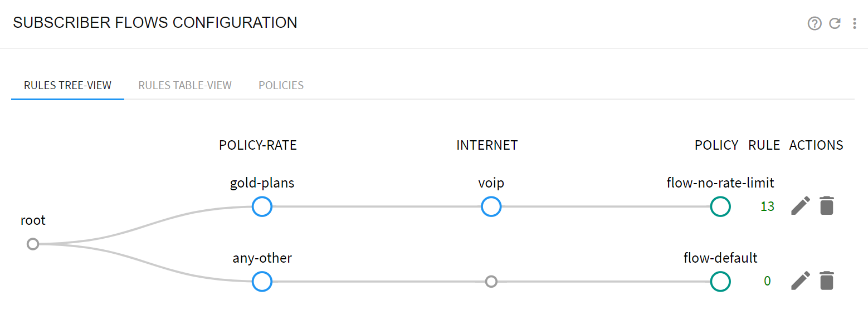Click the any-other node circle

262,282
